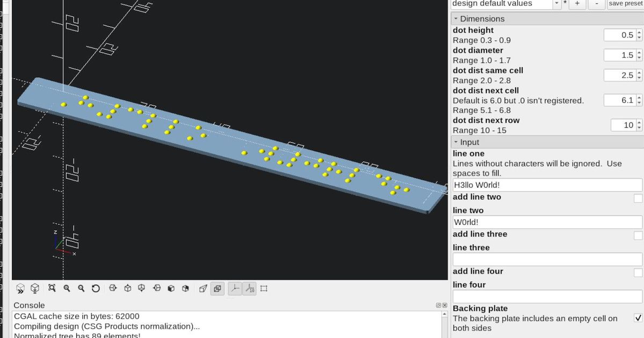Enable perspective projection

click(203, 288)
